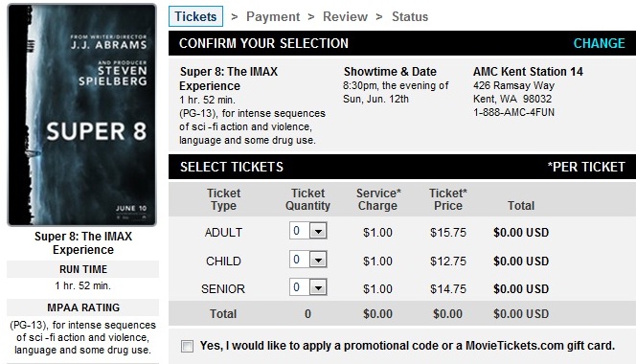Viewport: 636px width, 364px height.
Task: Select the Tickets step tab
Action: 196,16
